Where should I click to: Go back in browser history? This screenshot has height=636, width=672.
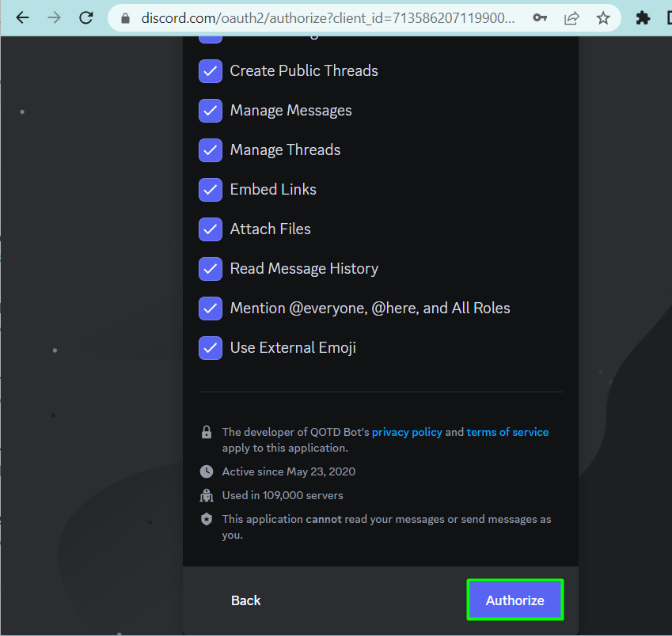[x=22, y=18]
